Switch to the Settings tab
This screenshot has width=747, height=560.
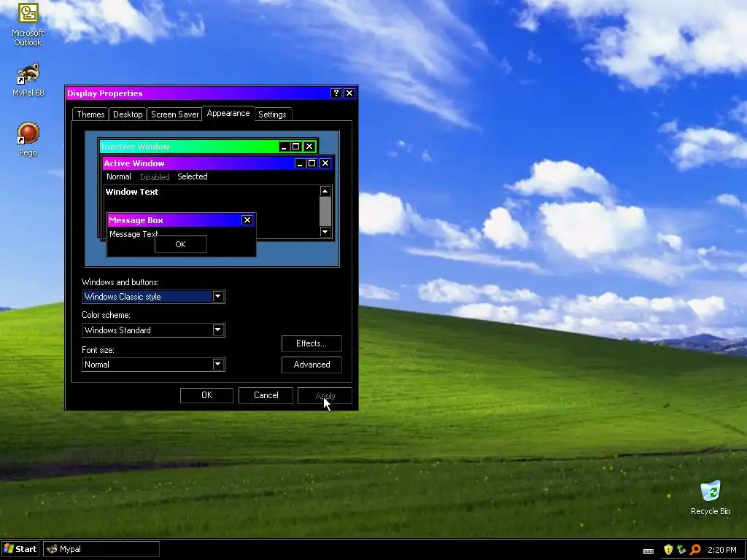[x=273, y=114]
